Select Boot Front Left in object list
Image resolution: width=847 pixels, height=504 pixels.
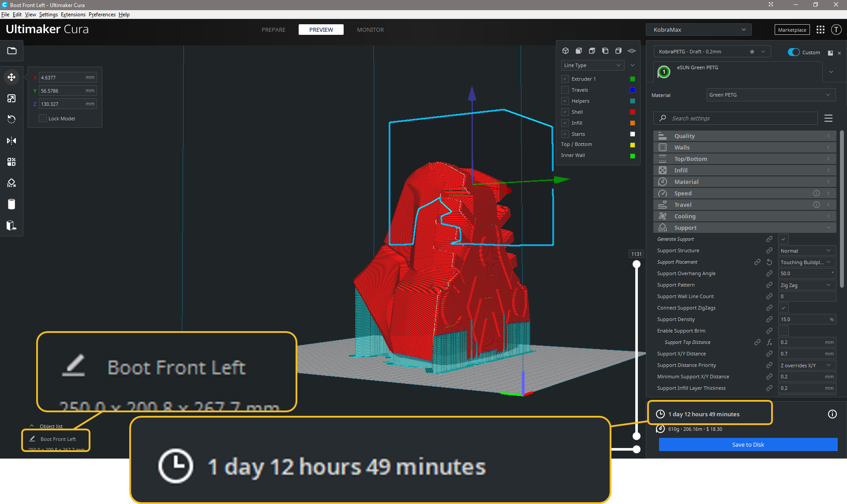tap(58, 439)
